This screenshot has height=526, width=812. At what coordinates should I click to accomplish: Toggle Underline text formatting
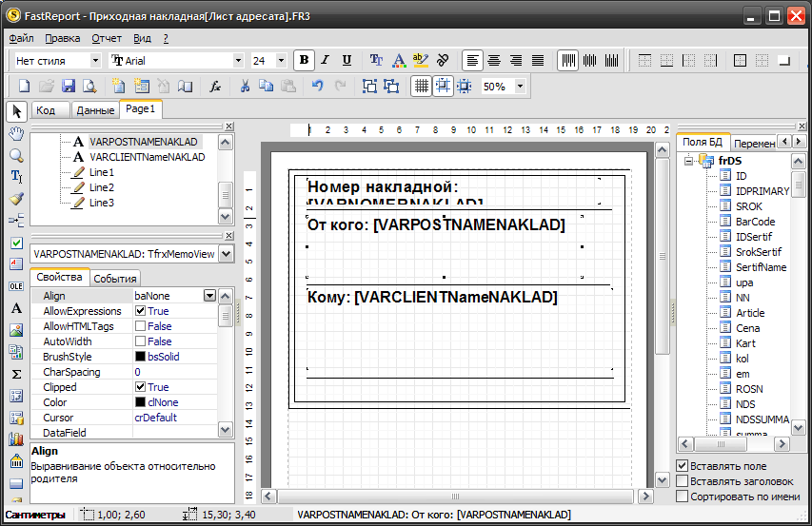[x=347, y=61]
